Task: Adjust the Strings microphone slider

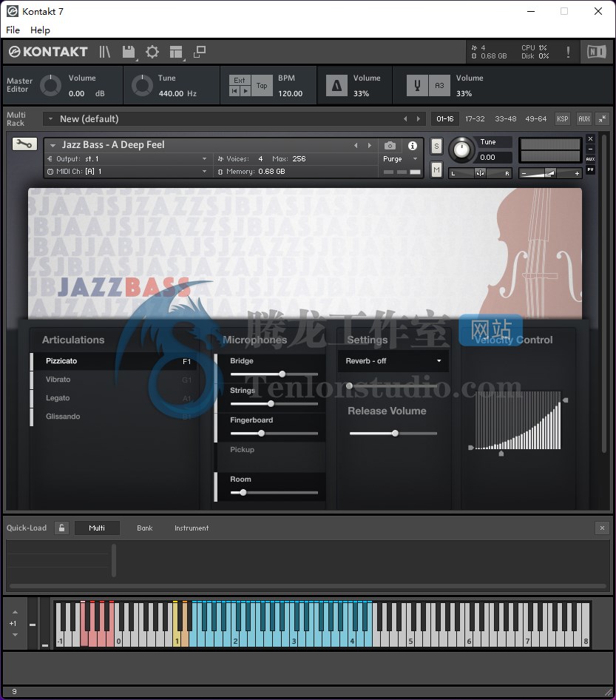Action: coord(274,403)
